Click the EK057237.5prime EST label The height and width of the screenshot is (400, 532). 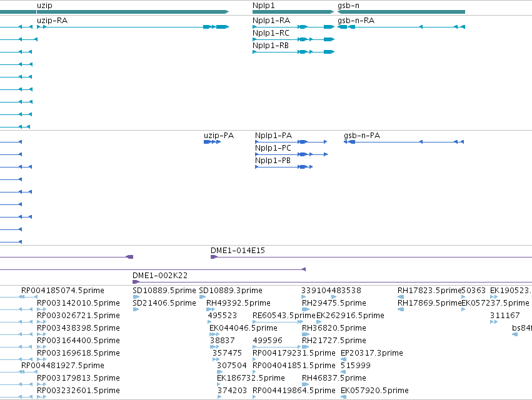tap(495, 302)
